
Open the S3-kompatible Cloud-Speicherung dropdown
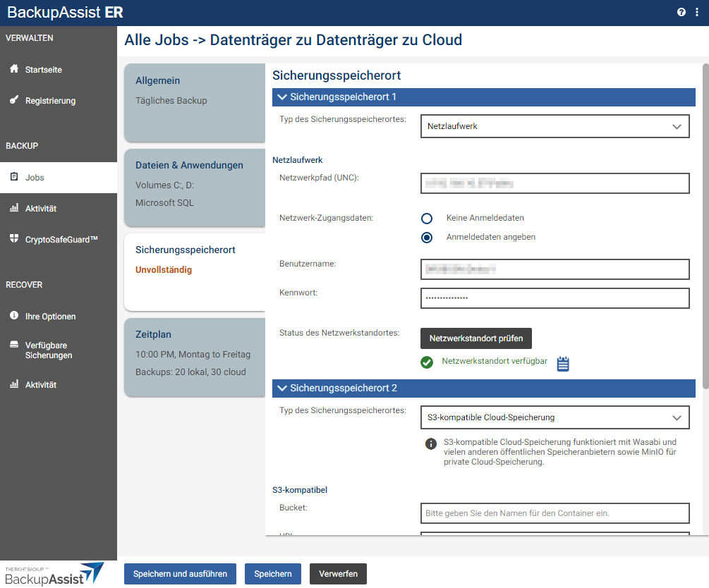(555, 417)
